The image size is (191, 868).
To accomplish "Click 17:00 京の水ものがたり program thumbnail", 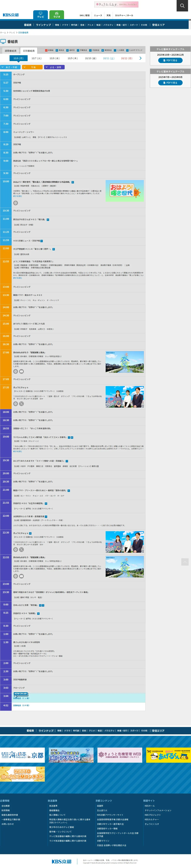I will (125, 362).
